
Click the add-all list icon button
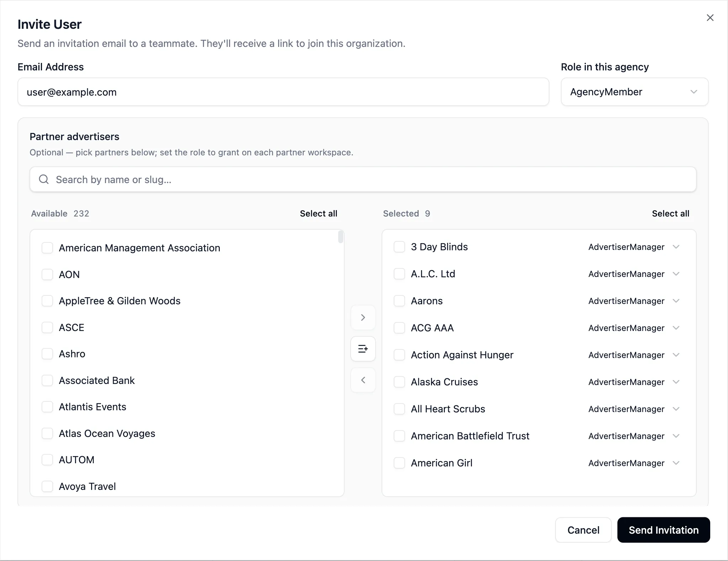pyautogui.click(x=363, y=349)
